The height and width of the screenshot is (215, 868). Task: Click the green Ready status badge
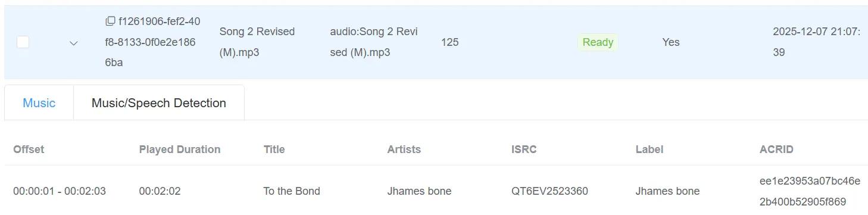598,42
